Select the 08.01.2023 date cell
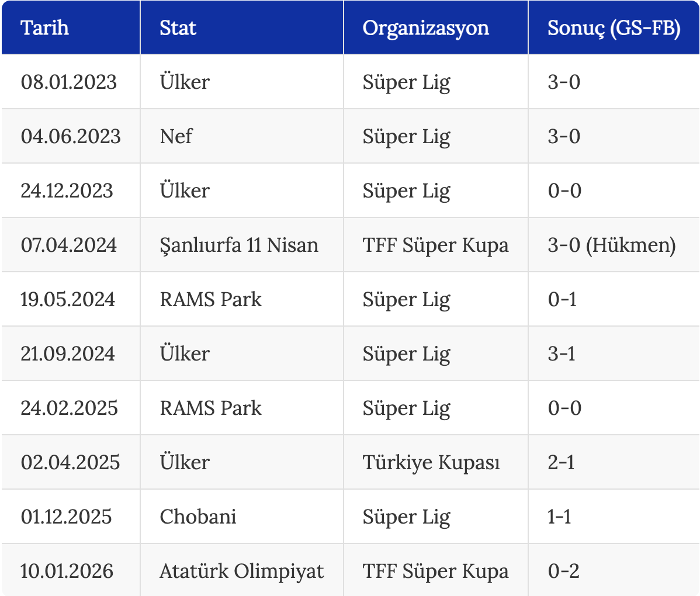 coord(69,82)
